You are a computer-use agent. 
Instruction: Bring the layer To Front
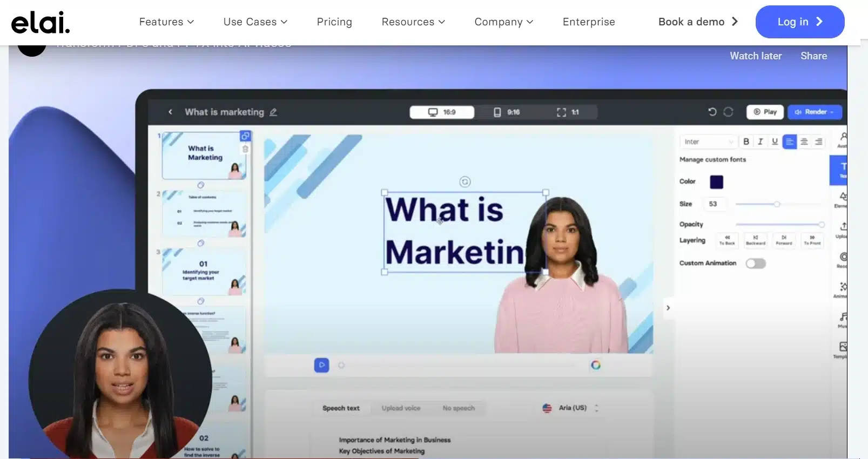tap(812, 240)
